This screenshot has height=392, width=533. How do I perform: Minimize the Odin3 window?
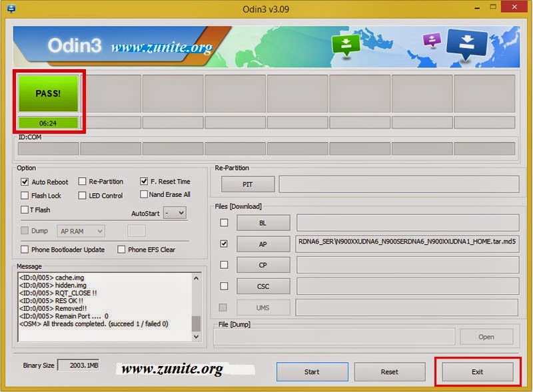477,7
